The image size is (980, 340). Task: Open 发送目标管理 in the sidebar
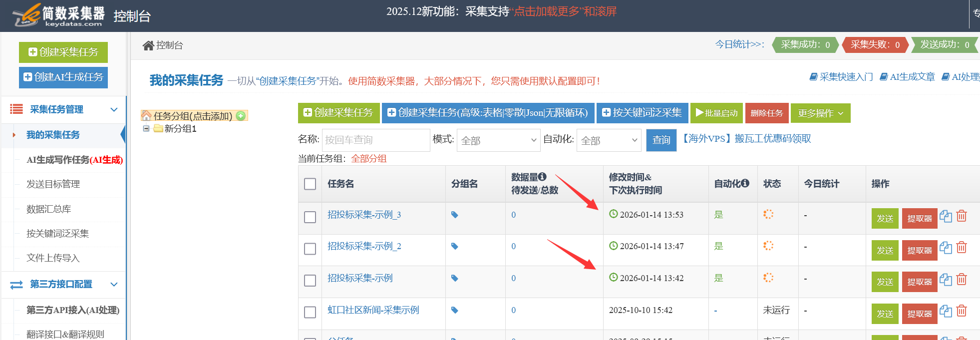53,184
